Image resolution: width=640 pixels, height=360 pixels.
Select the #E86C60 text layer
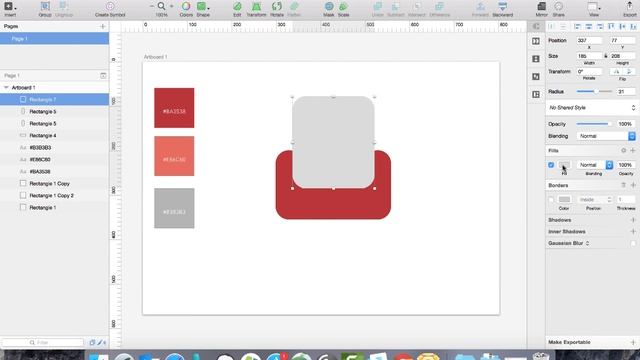click(x=54, y=160)
